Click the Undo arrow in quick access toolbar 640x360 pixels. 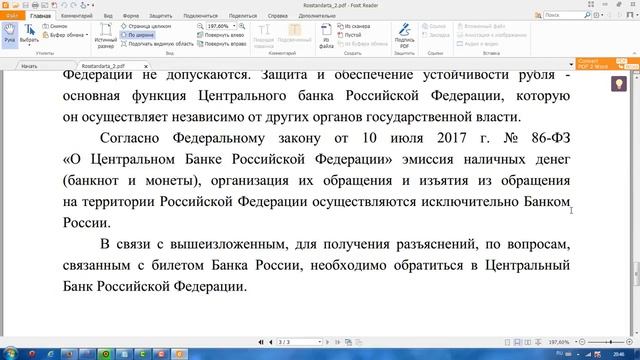[x=64, y=5]
